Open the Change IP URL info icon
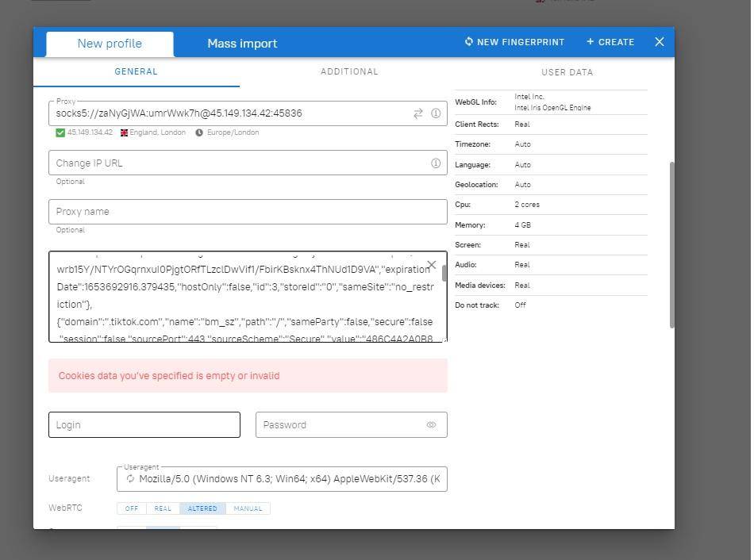The image size is (754, 560). pyautogui.click(x=436, y=163)
